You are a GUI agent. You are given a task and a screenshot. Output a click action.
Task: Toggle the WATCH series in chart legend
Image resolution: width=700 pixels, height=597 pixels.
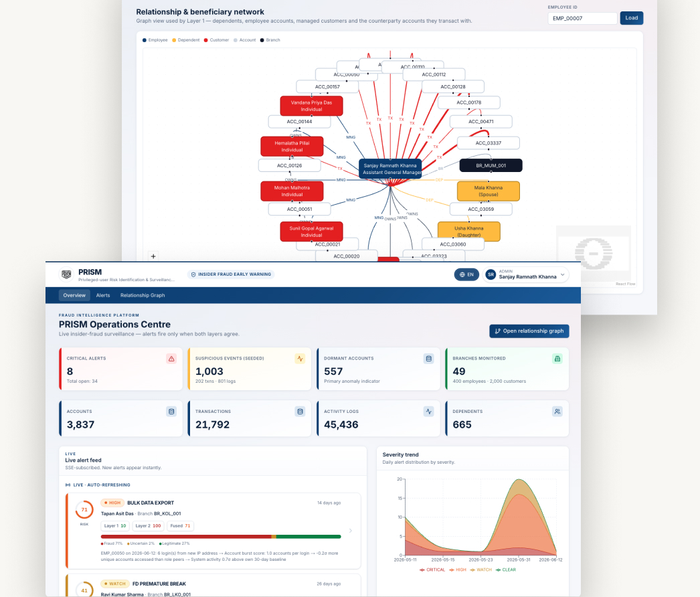pos(480,570)
